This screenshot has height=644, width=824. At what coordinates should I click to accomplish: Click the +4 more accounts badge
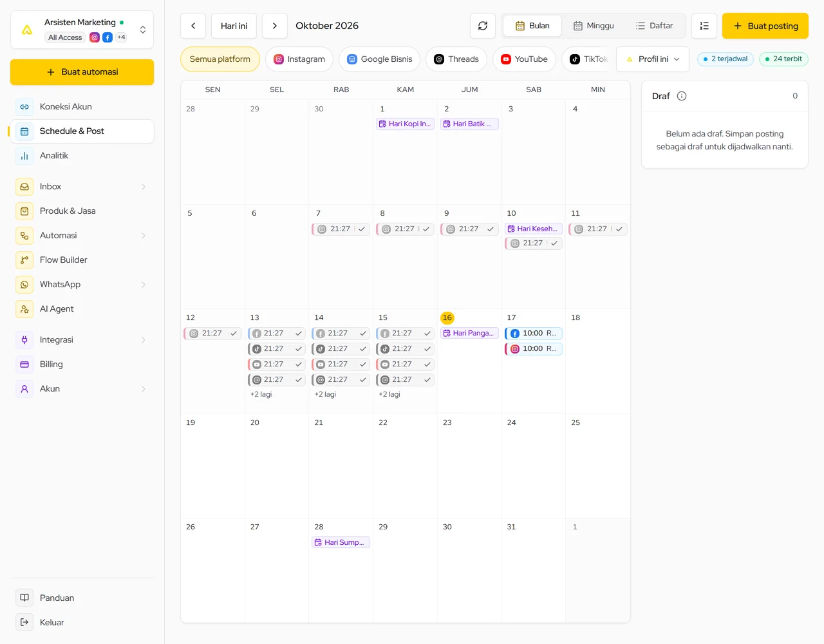click(121, 37)
